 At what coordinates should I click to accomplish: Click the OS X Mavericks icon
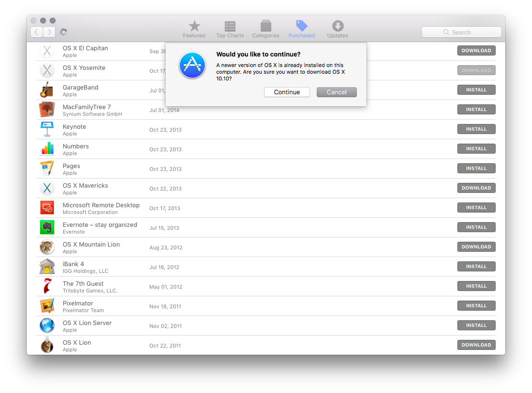(47, 188)
